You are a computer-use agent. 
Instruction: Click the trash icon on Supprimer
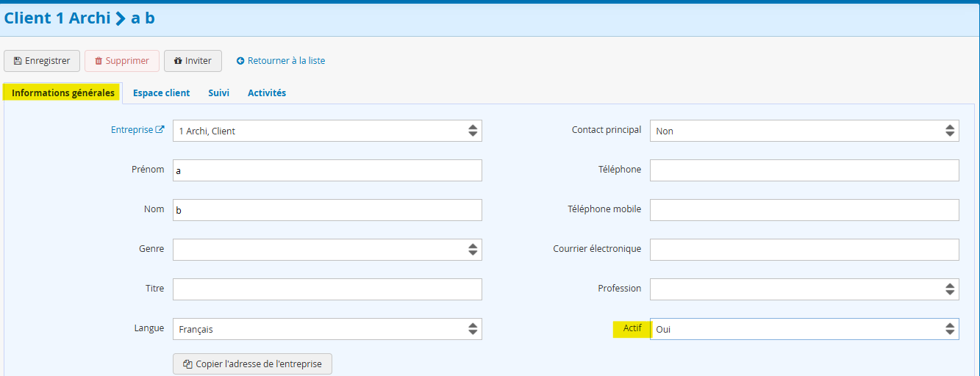coord(99,61)
